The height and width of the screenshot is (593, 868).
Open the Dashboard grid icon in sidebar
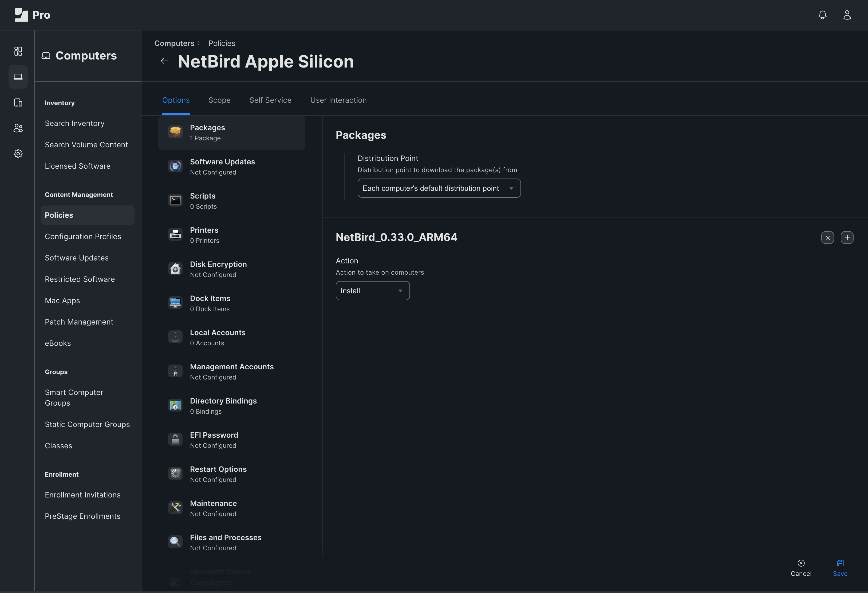(18, 51)
